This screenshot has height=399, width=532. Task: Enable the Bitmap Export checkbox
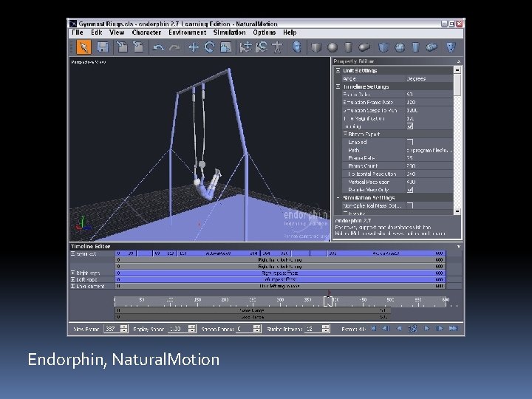click(410, 142)
